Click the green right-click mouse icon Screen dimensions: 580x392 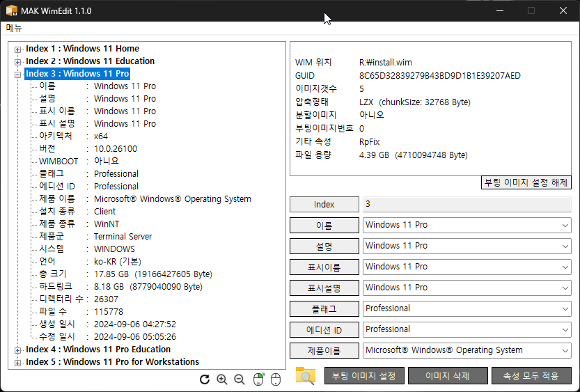click(258, 379)
